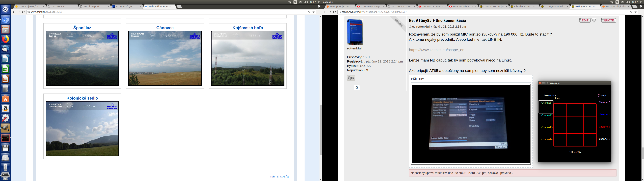Reload the forum.mypower.cz page
The width and height of the screenshot is (644, 181).
334,12
